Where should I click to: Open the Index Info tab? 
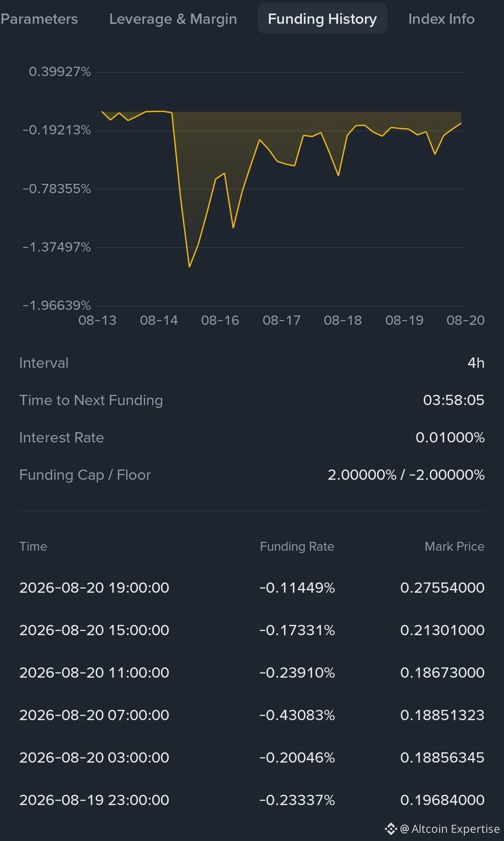coord(441,19)
